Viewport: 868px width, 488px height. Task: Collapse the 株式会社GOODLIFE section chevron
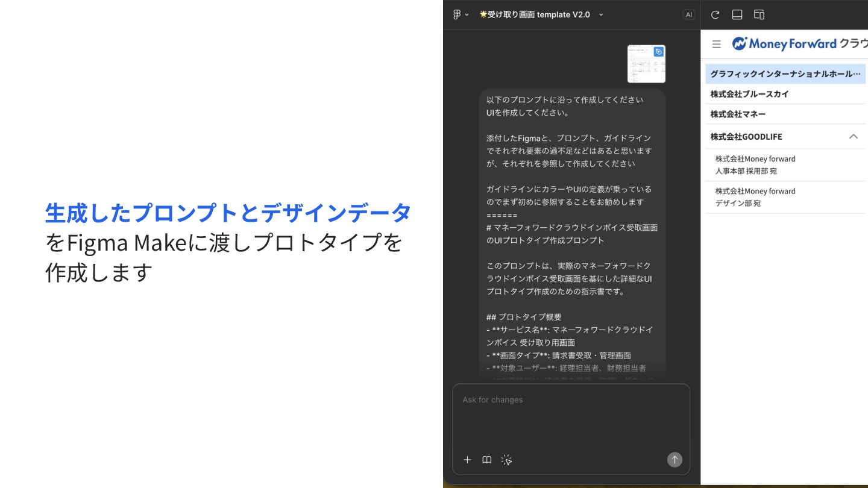[x=854, y=137]
